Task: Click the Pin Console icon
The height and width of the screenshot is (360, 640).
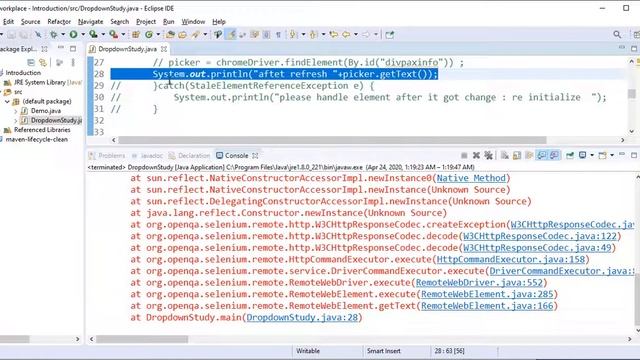Action: [x=569, y=156]
